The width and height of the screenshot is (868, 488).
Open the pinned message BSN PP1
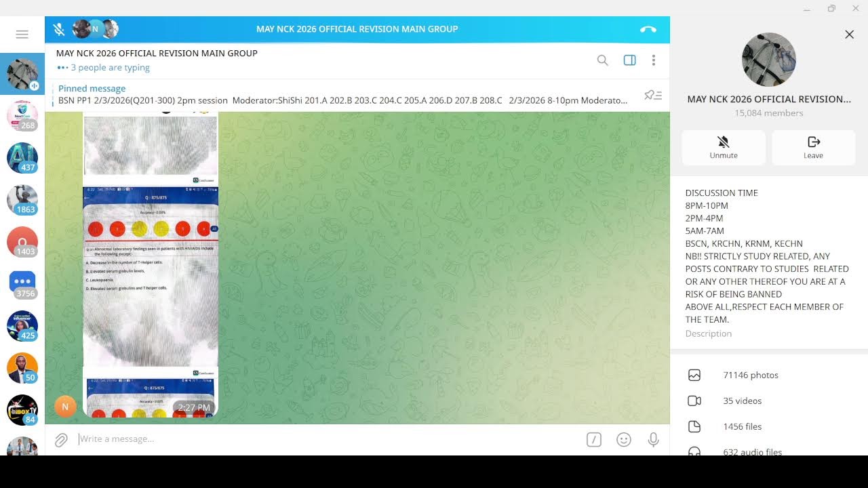[x=342, y=95]
